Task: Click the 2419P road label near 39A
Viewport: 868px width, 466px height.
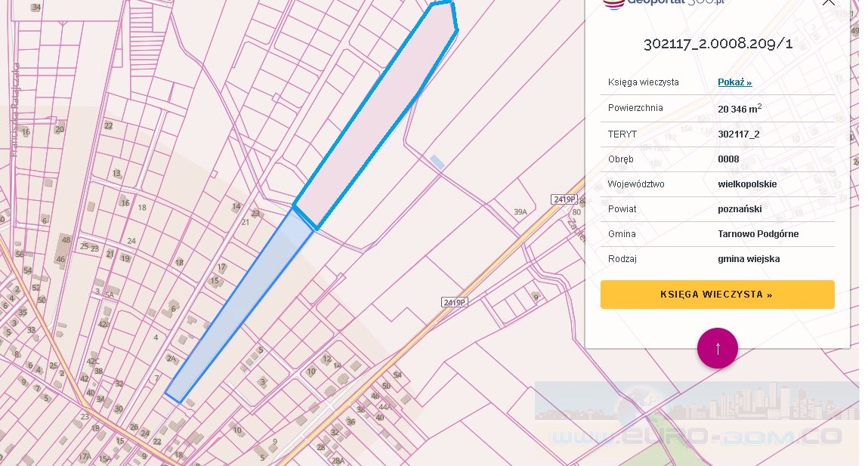Action: [564, 199]
